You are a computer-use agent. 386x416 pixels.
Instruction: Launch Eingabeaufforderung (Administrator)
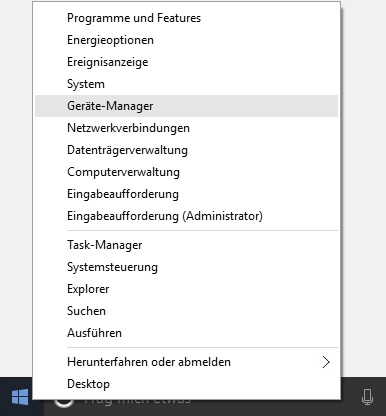186,216
